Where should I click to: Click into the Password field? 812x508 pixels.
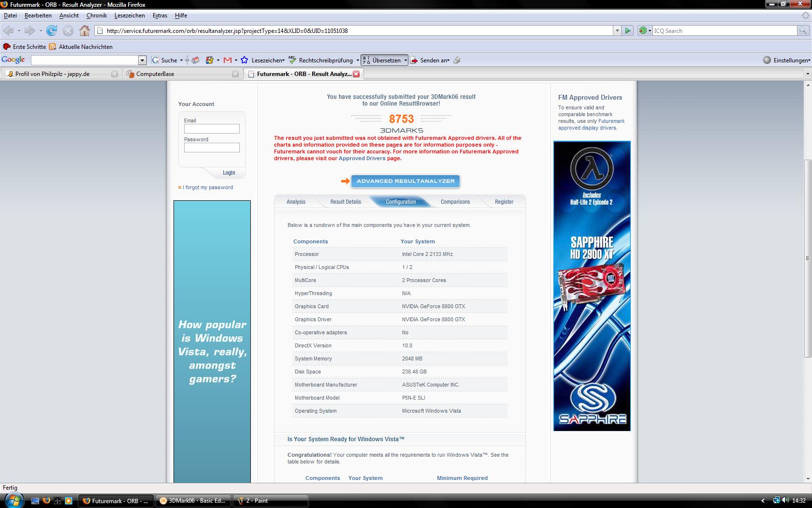tap(212, 148)
